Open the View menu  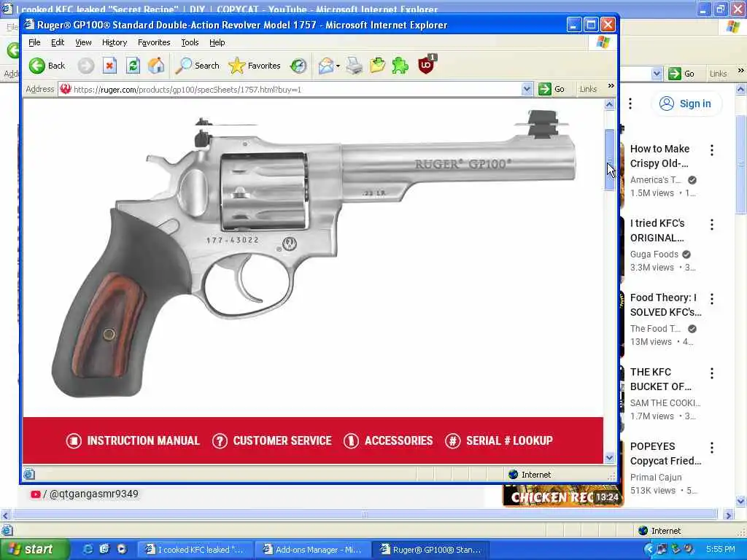pos(83,42)
